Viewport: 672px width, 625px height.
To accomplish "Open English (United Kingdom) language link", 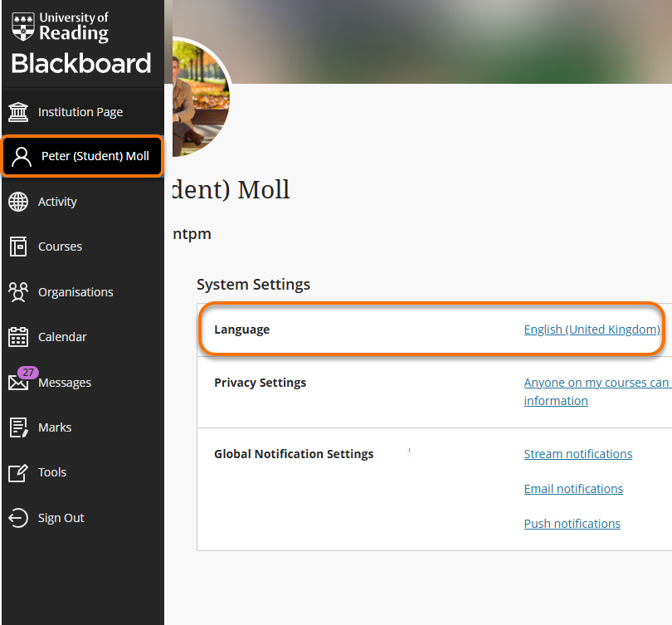I will click(x=592, y=330).
